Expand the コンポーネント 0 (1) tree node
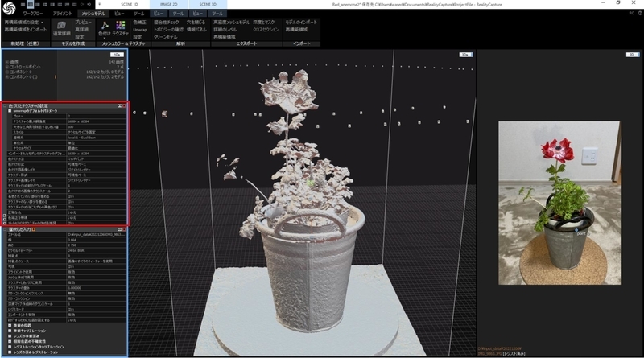This screenshot has width=644, height=358. tap(7, 76)
